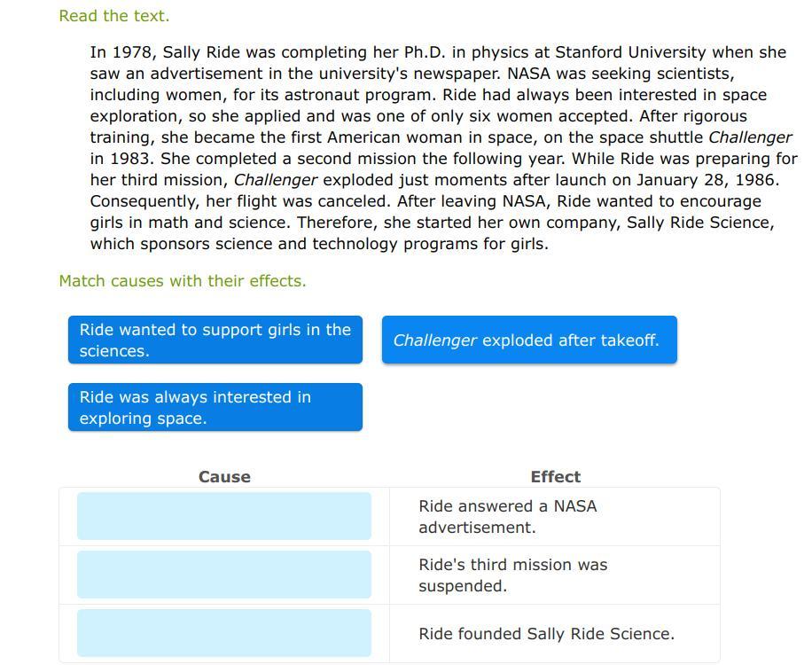This screenshot has height=665, width=812.
Task: Select the 'Challenger exploded after takeoff' tile
Action: [x=529, y=340]
